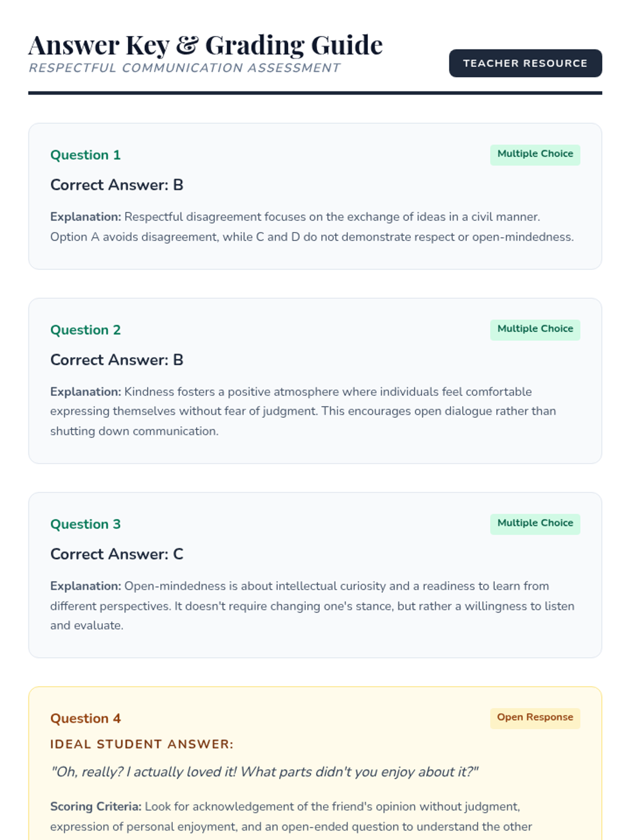
Task: Select the Question 2 heading
Action: pos(86,330)
